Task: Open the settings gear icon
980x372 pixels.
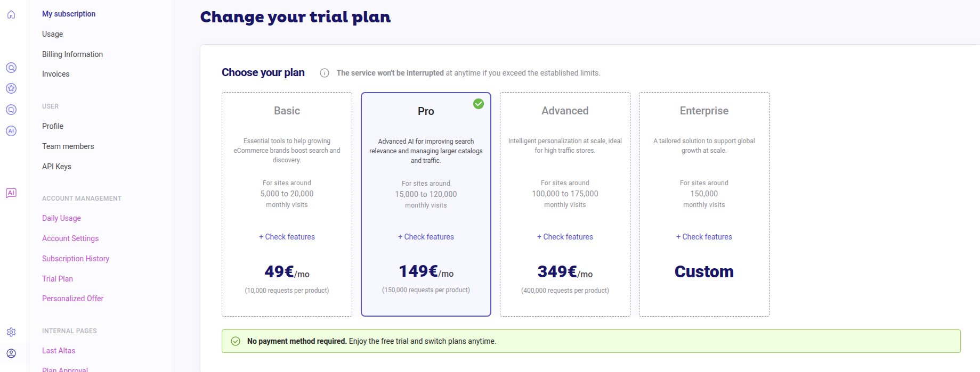Action: [11, 332]
